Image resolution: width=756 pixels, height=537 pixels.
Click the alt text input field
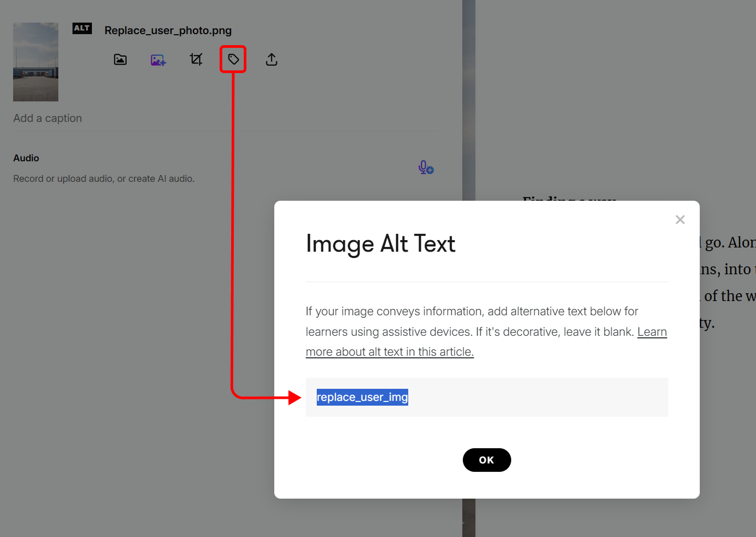(x=536, y=397)
